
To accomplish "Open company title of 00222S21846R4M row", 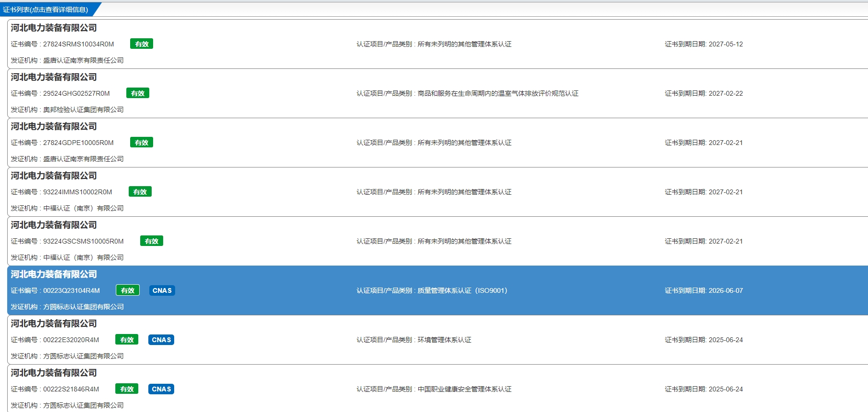I will click(54, 373).
